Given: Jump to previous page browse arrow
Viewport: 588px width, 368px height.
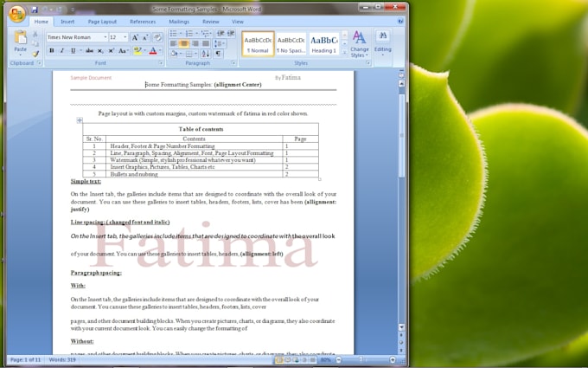Looking at the screenshot, I should coord(401,335).
